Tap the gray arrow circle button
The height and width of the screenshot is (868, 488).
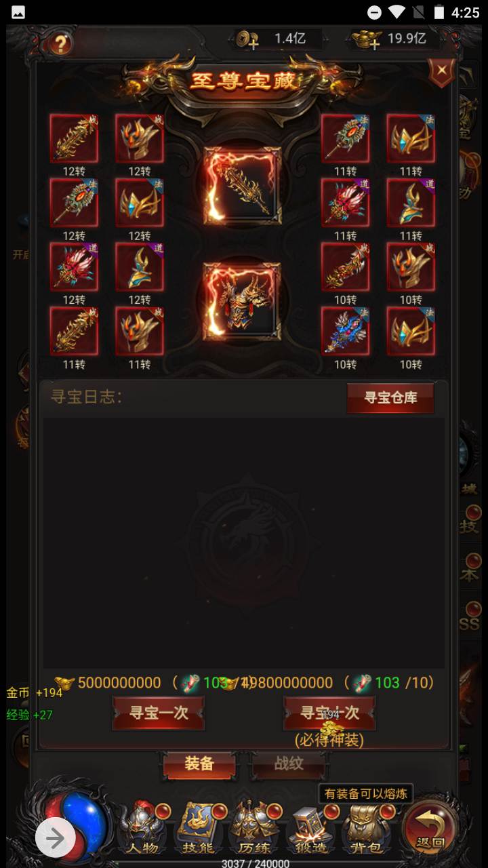tap(56, 838)
